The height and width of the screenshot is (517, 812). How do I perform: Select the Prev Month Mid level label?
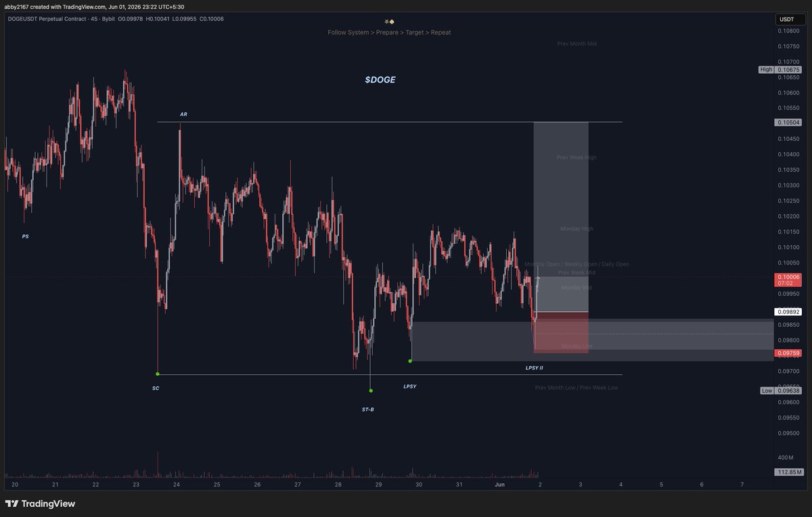point(577,43)
